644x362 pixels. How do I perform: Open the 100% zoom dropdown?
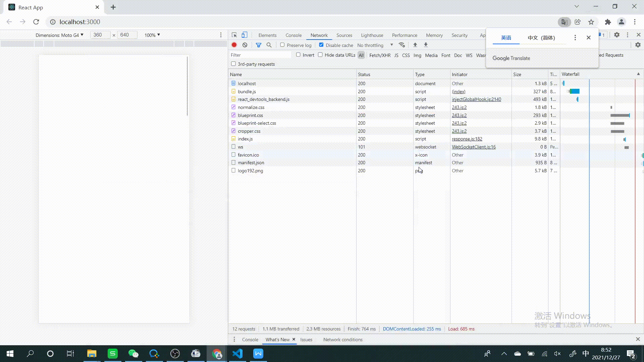point(152,35)
